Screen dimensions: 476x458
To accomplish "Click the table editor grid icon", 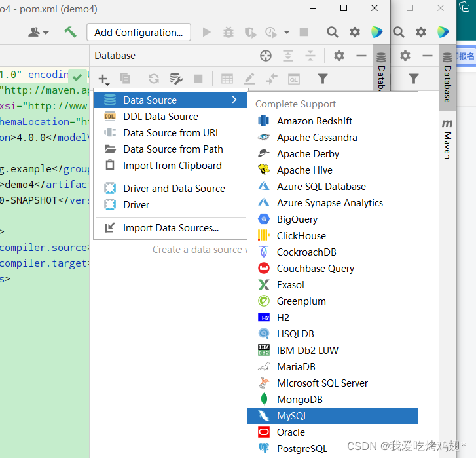I will 227,79.
